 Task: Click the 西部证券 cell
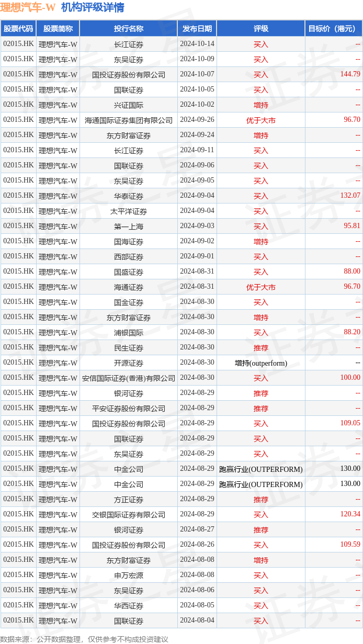click(x=129, y=256)
